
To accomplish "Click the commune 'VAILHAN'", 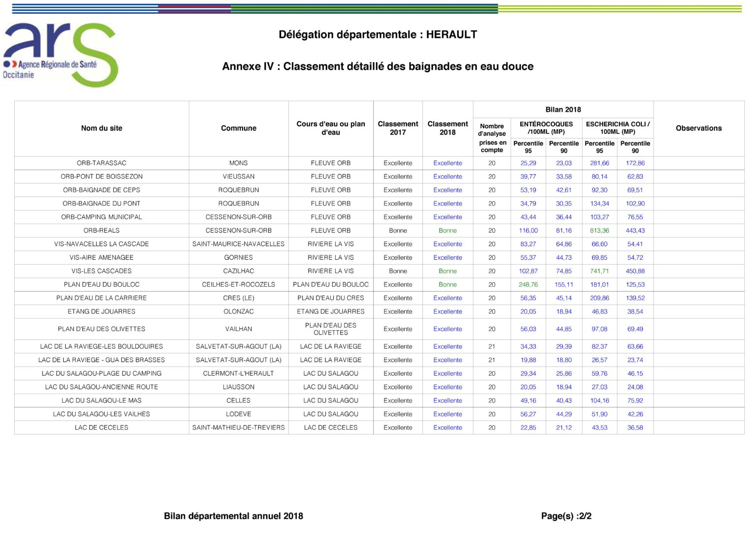I will click(239, 329).
